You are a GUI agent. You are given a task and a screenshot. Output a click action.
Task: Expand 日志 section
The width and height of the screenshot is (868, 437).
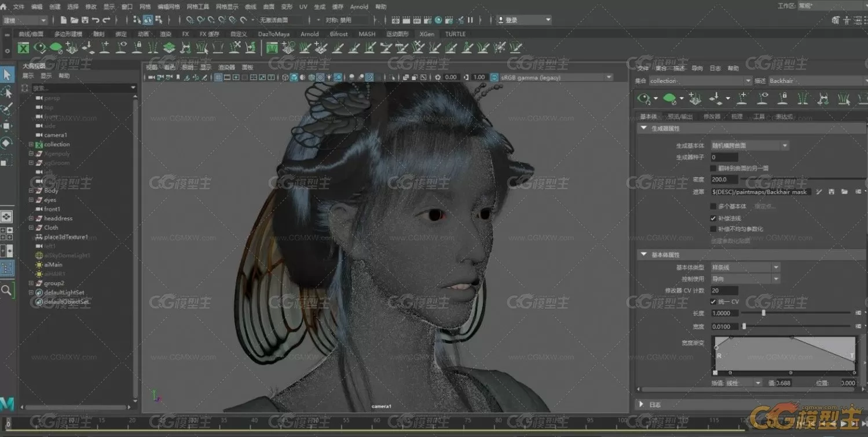tap(642, 405)
